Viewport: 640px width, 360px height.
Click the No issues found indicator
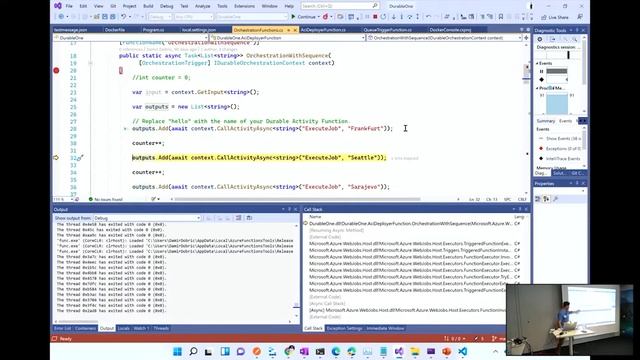click(106, 199)
